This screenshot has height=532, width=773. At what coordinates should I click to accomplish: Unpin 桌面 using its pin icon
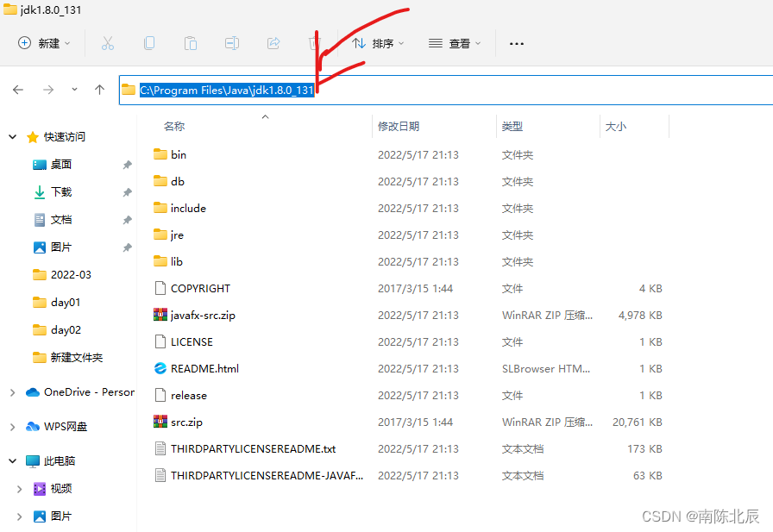127,165
